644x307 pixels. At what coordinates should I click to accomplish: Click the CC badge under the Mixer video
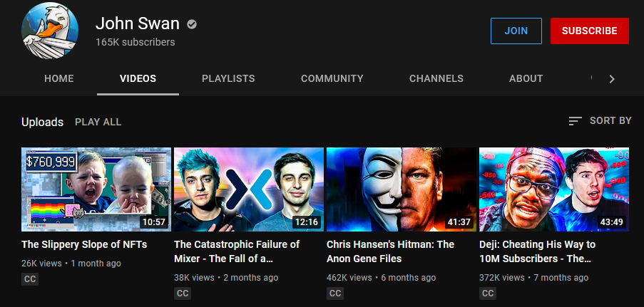coord(183,293)
